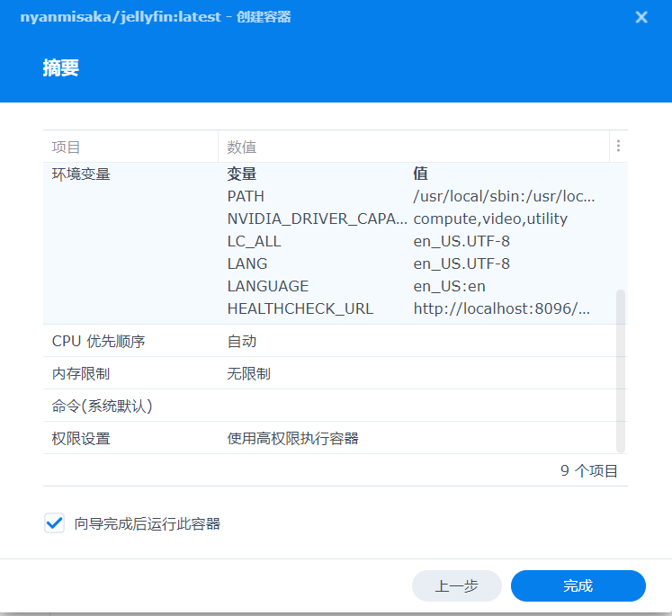Close the 创建容器 dialog with X

point(641,17)
